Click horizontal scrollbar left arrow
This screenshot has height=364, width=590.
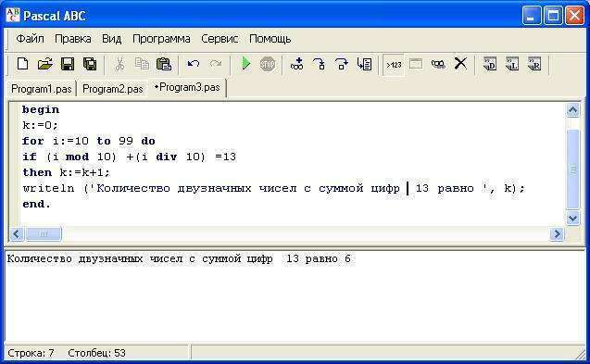(x=16, y=234)
